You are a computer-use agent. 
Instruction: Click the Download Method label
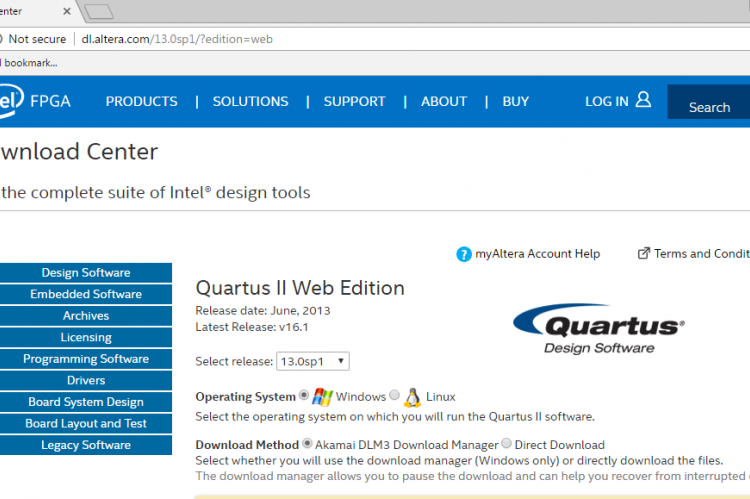click(x=247, y=445)
